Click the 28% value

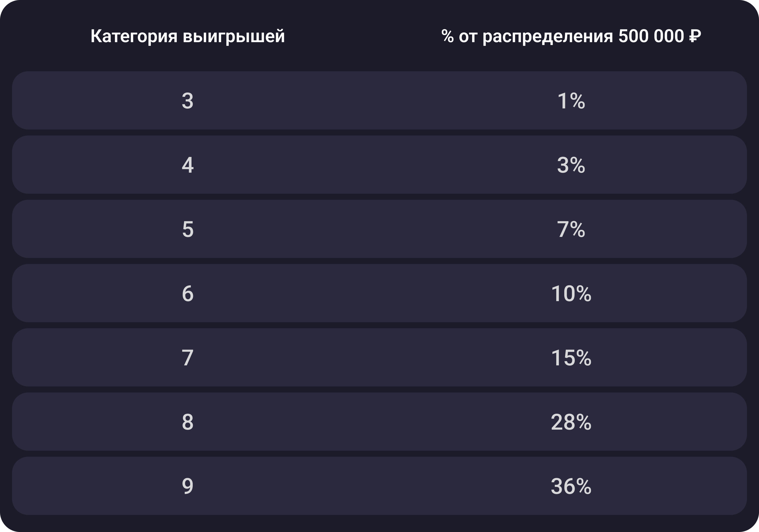pyautogui.click(x=571, y=422)
